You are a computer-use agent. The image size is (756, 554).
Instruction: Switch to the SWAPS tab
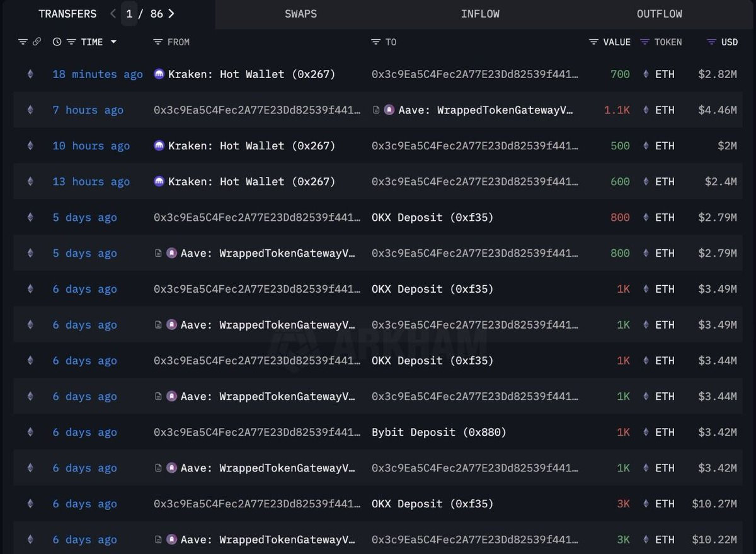[301, 14]
